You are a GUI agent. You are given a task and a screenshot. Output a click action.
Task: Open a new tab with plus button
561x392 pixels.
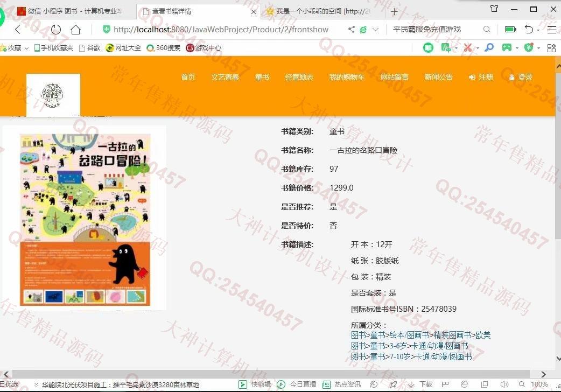pos(394,12)
